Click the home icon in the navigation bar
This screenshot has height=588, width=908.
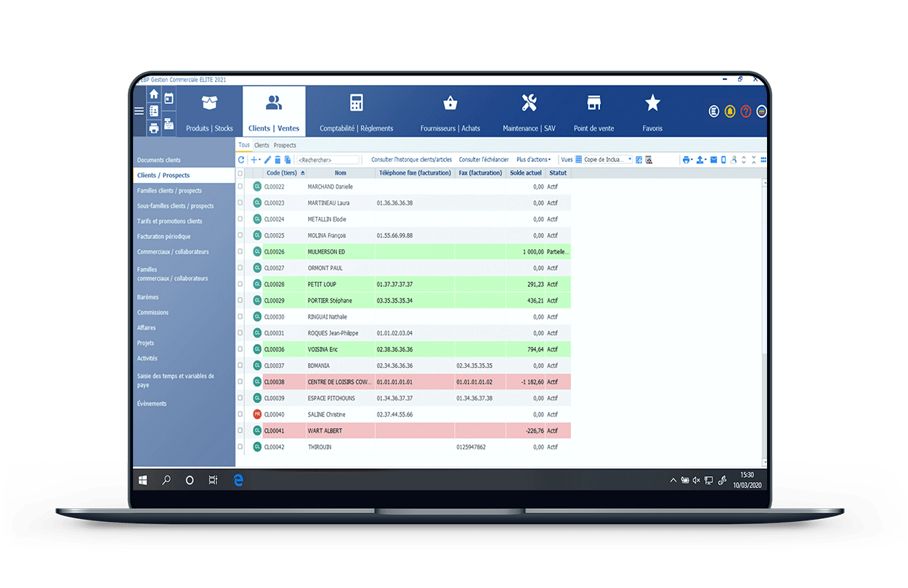point(153,94)
